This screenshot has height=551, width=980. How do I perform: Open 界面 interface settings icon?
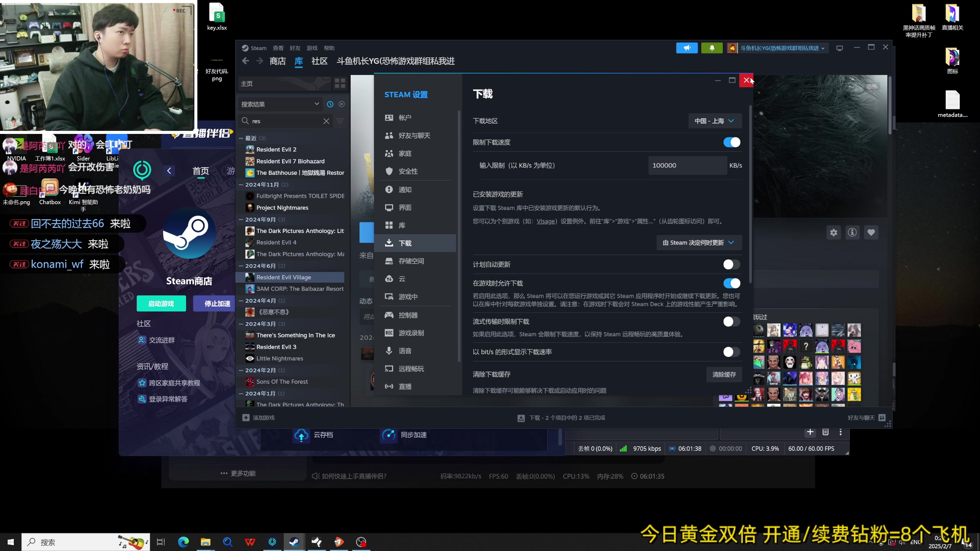pyautogui.click(x=389, y=207)
